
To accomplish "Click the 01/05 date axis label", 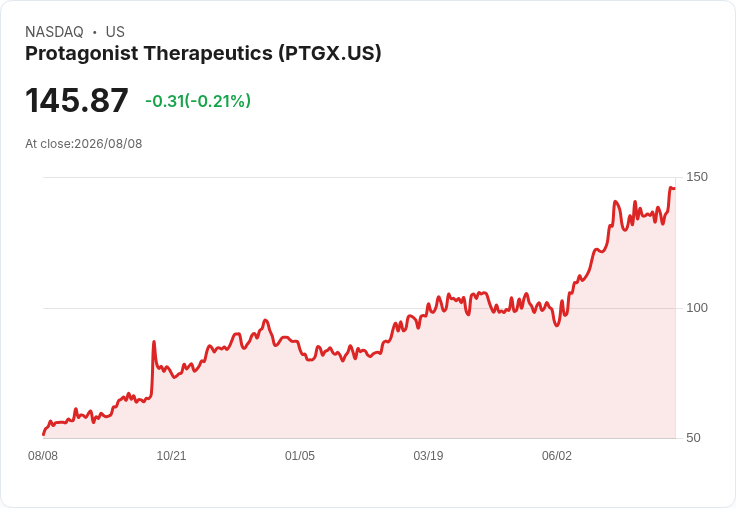I will (x=299, y=456).
